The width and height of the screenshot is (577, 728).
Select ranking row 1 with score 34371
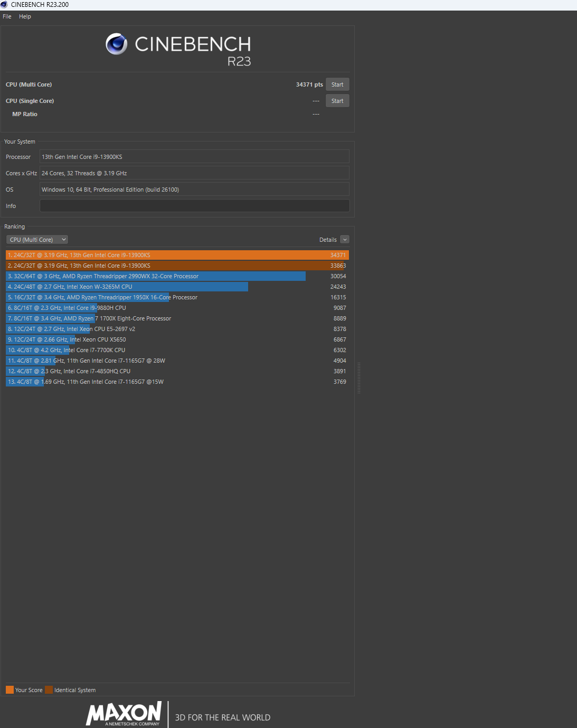point(177,255)
